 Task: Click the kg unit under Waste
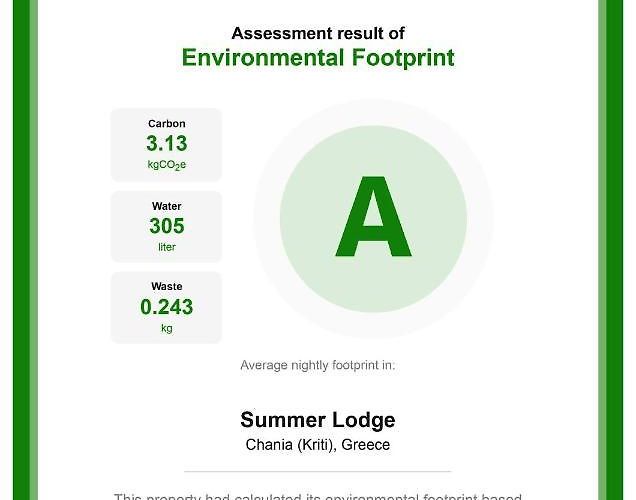coord(167,328)
